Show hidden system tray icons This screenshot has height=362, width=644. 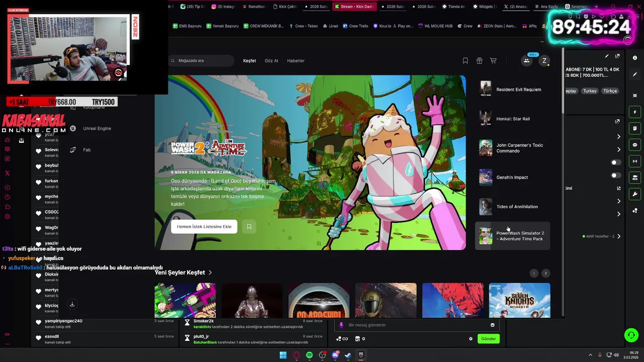click(x=590, y=355)
